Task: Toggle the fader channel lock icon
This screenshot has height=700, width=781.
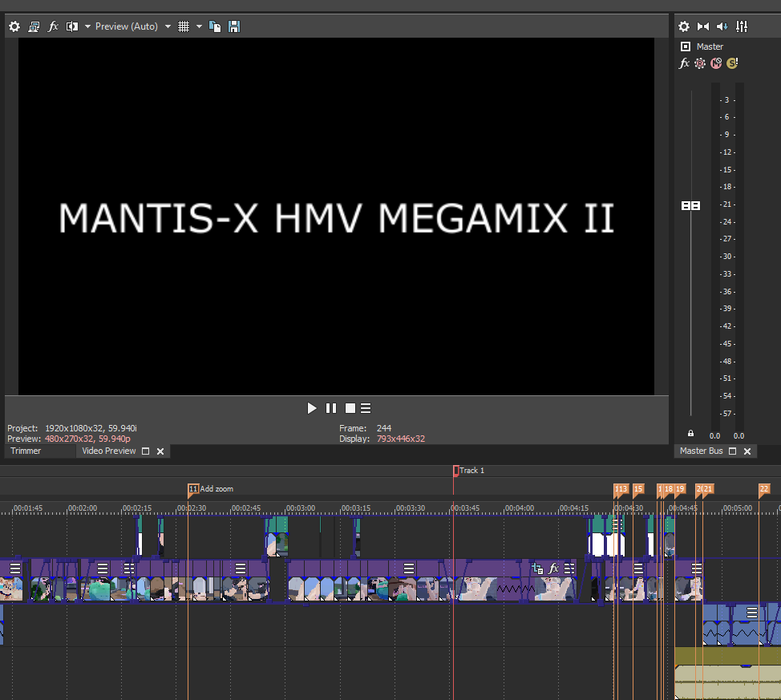Action: point(691,434)
